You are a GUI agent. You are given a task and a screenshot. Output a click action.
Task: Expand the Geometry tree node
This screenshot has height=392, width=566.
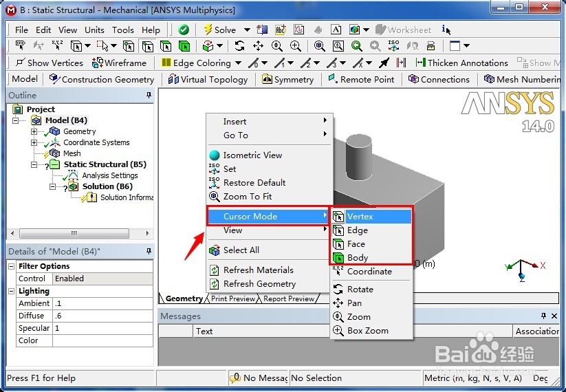click(34, 132)
